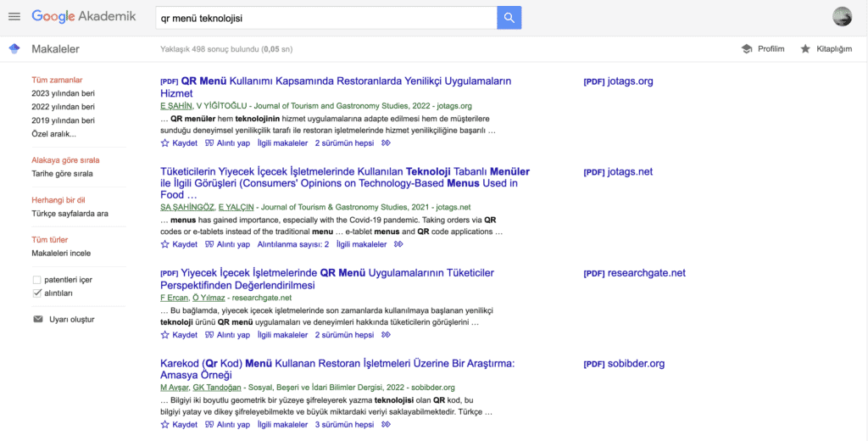The image size is (868, 441).
Task: Open the hamburger main menu
Action: pos(14,17)
